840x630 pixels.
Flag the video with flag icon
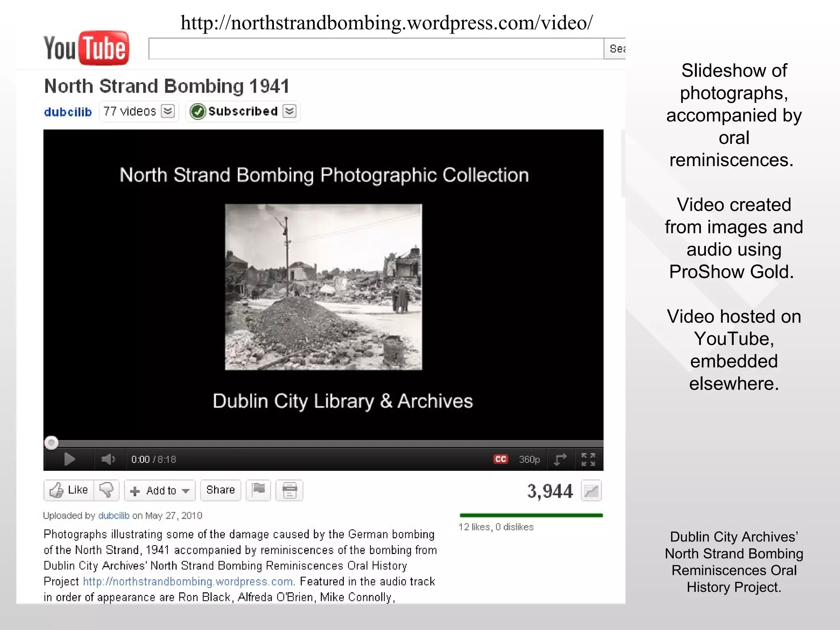(258, 490)
